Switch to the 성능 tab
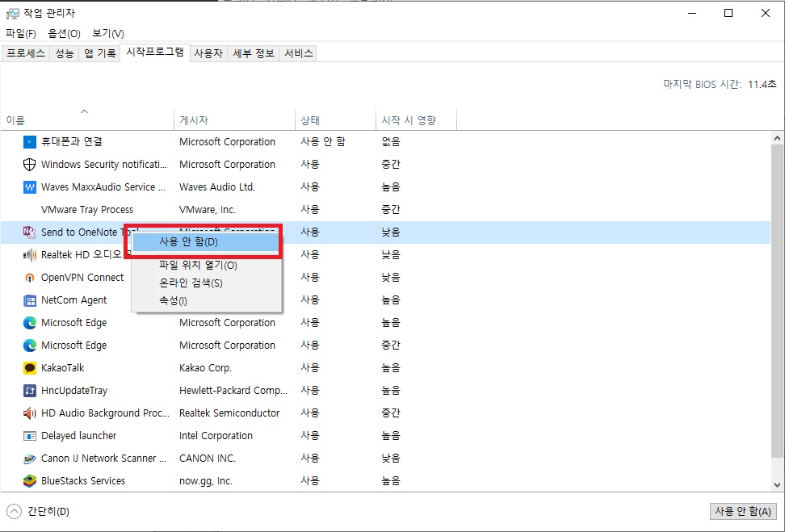 click(x=64, y=53)
